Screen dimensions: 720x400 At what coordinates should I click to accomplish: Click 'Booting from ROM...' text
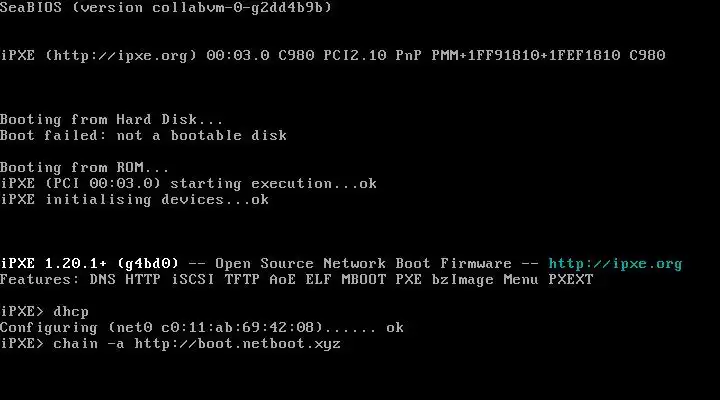pyautogui.click(x=84, y=167)
